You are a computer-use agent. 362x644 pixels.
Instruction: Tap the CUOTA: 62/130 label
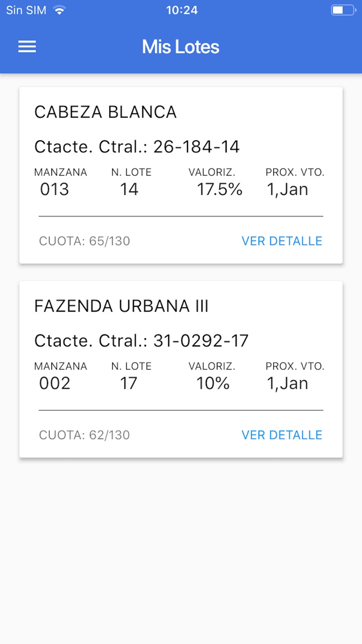tap(84, 435)
